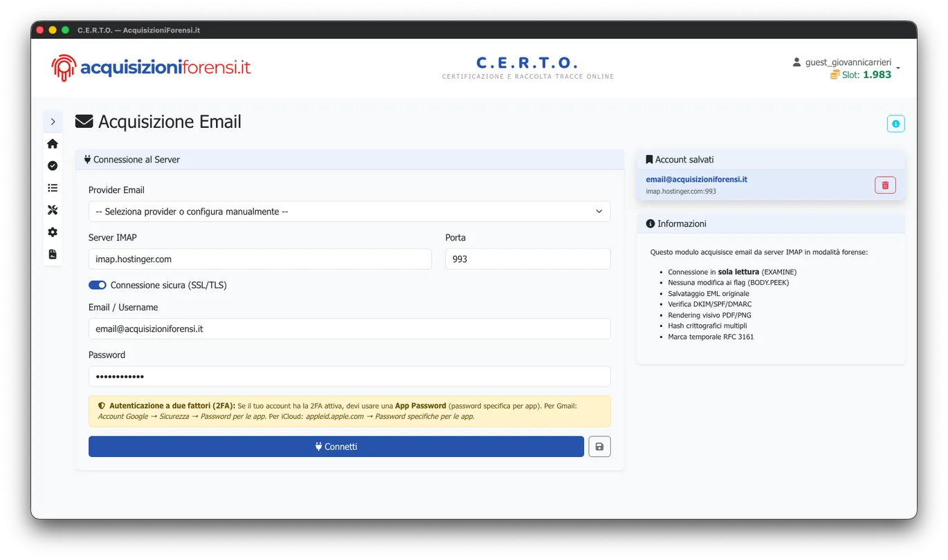Click the cyan info icon near page title
Screen dimensions: 948x560
click(895, 123)
